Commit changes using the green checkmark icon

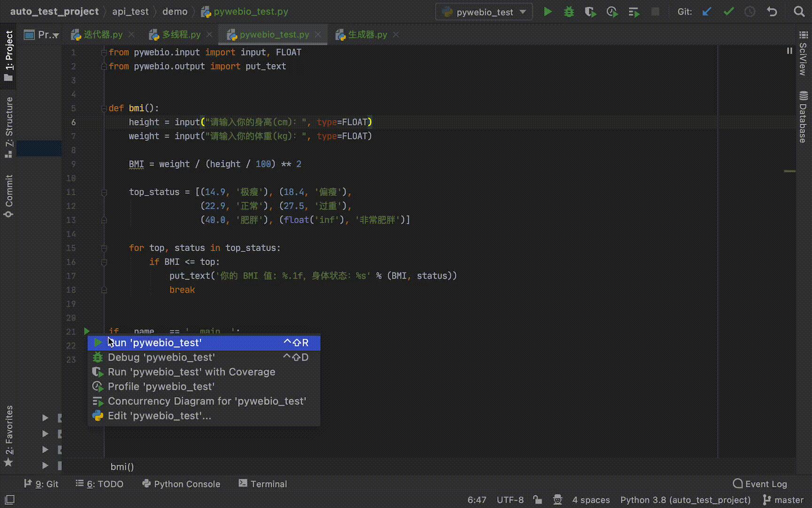728,11
